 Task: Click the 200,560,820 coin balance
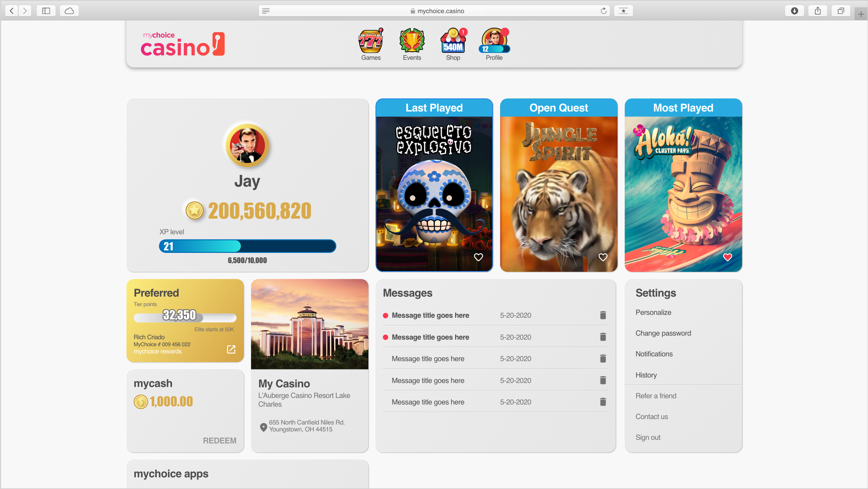click(259, 211)
